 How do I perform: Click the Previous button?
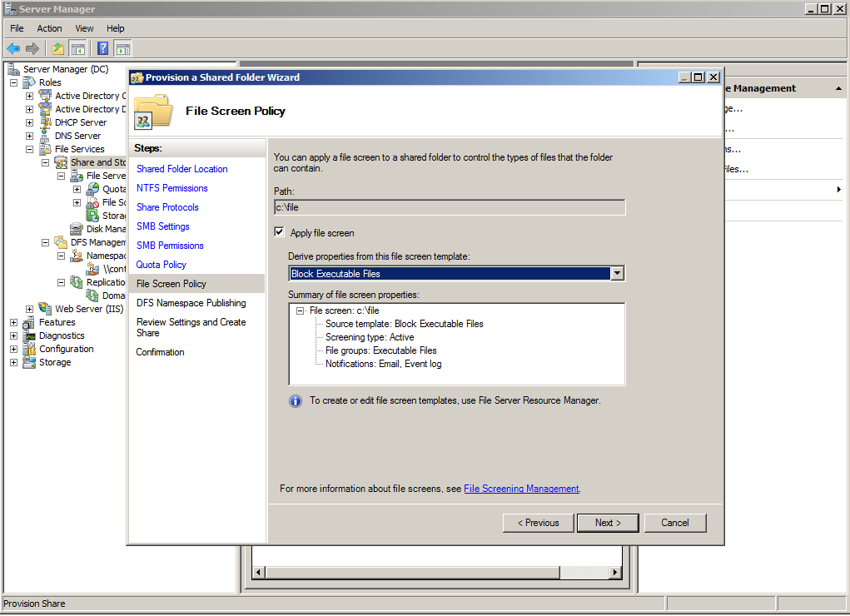click(538, 523)
